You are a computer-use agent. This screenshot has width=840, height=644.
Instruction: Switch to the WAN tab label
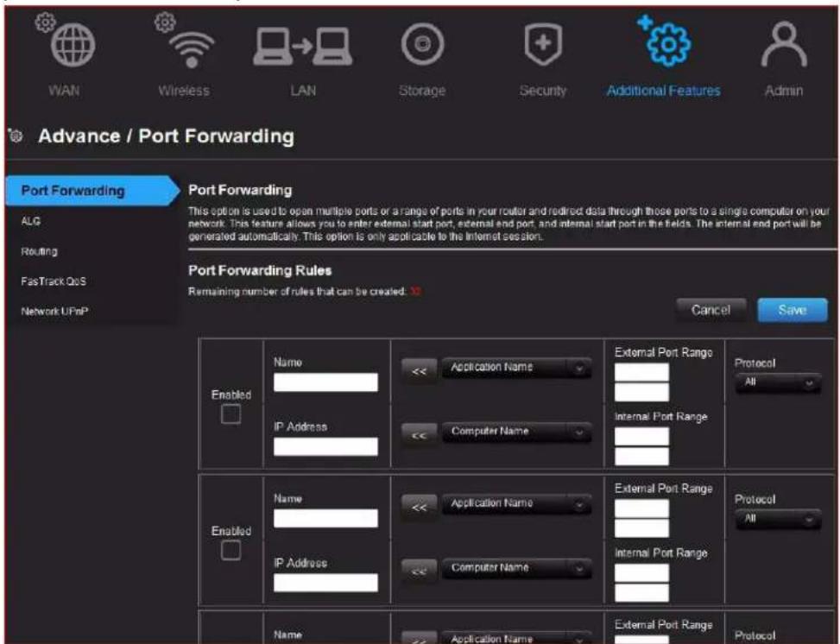point(64,91)
